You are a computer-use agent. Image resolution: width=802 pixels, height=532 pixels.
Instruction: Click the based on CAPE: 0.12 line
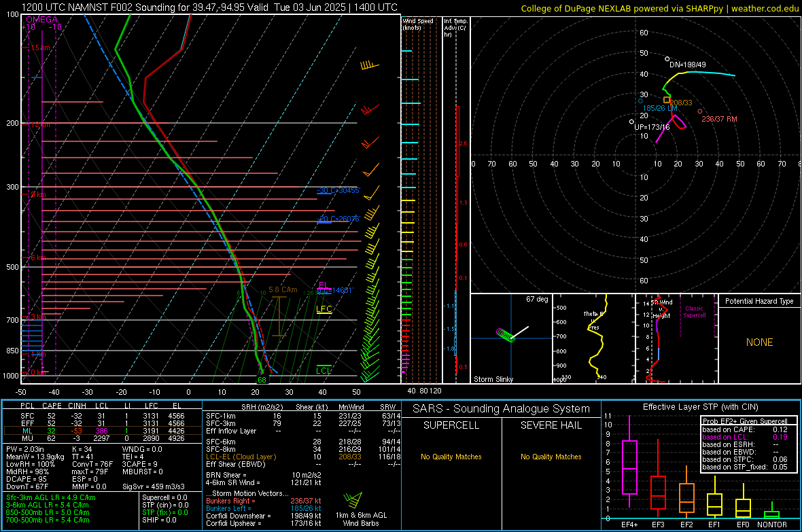click(x=745, y=429)
